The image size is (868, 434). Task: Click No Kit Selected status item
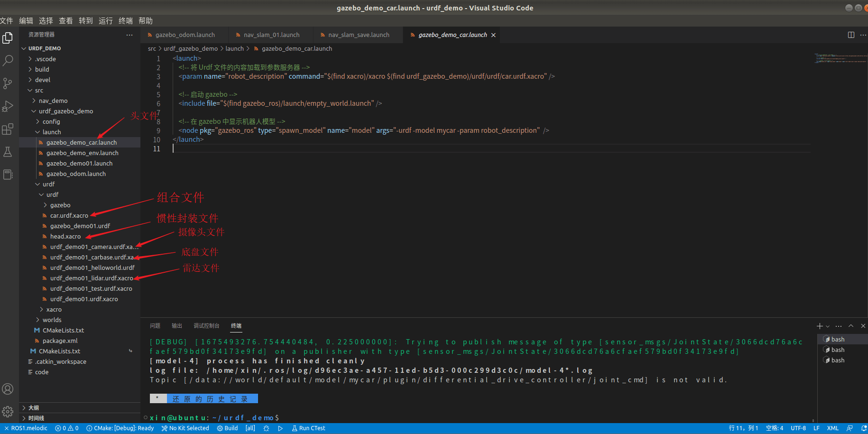tap(185, 428)
